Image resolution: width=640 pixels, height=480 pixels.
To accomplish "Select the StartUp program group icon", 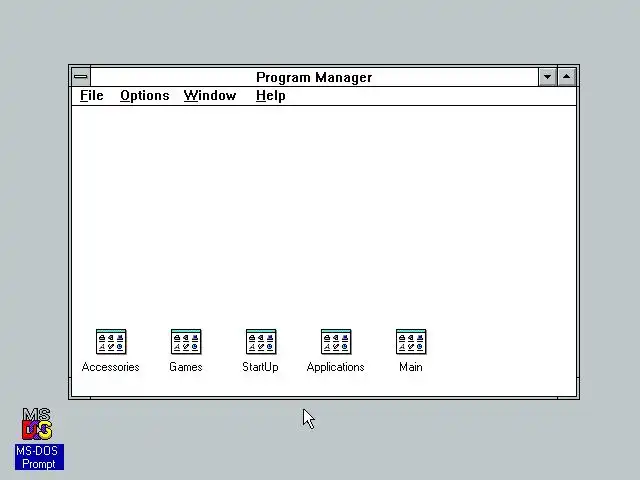I will coord(261,342).
